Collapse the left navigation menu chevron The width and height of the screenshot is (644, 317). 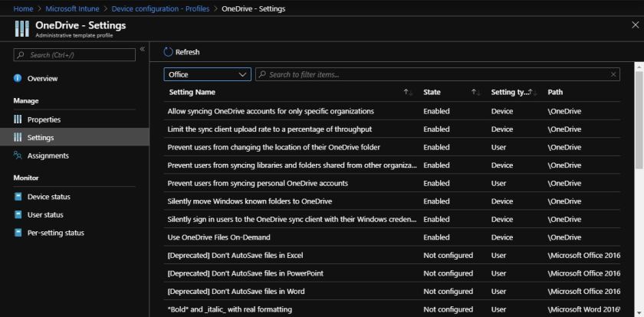[x=142, y=49]
